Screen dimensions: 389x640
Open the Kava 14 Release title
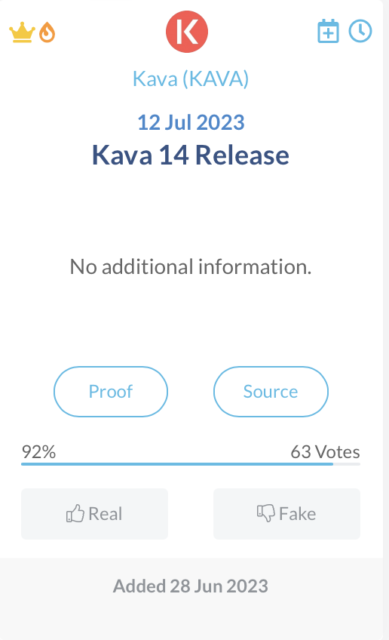click(x=191, y=155)
